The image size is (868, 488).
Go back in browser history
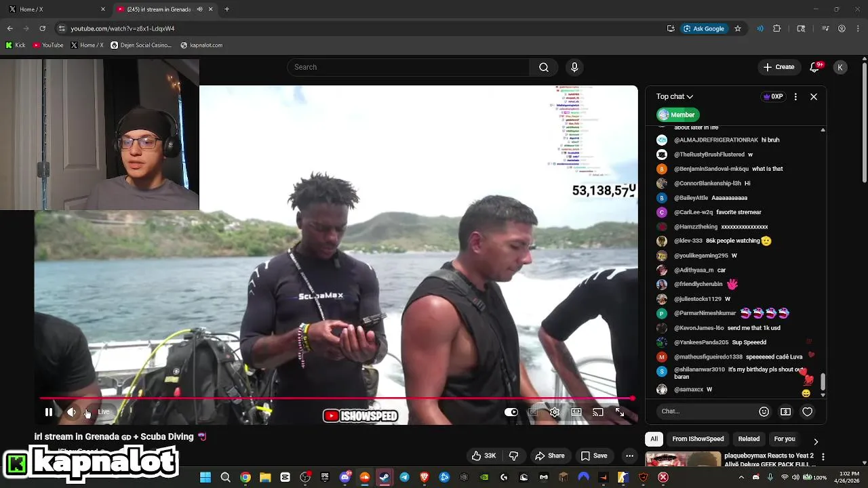(10, 28)
